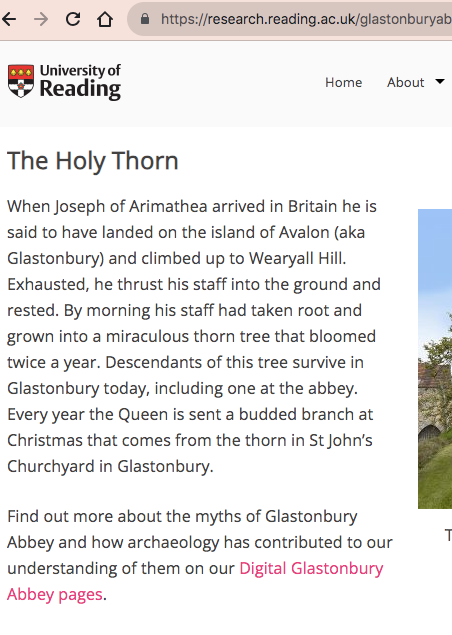The image size is (452, 635).
Task: Click the word Queen in the paragraph
Action: (x=137, y=414)
